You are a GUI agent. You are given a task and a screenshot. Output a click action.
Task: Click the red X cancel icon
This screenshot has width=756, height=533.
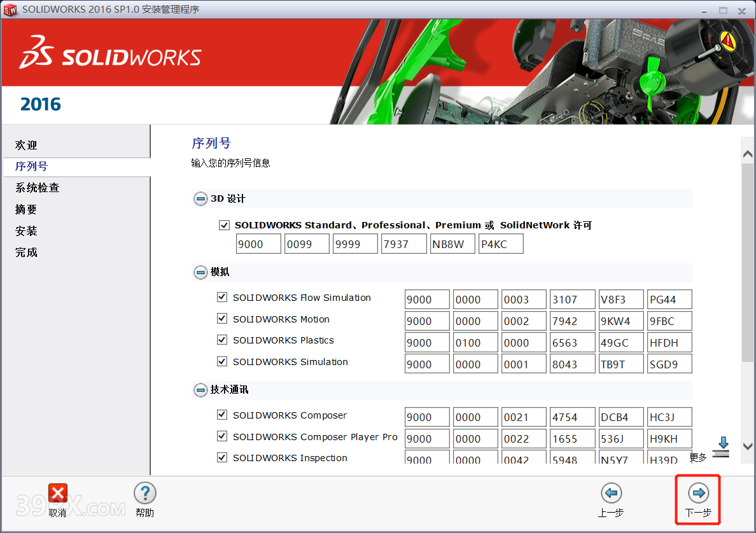(x=57, y=493)
